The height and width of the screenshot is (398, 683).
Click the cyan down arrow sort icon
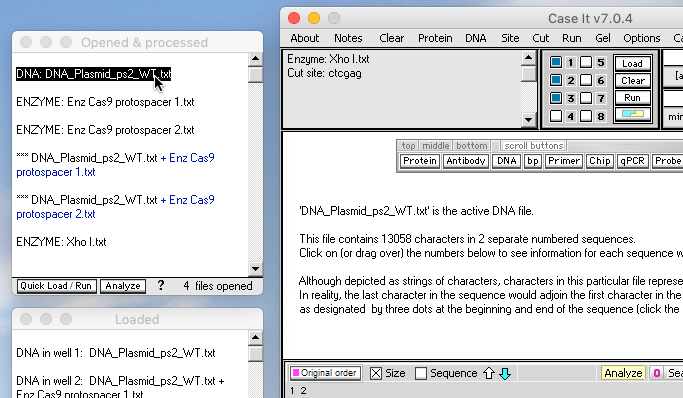pyautogui.click(x=505, y=373)
